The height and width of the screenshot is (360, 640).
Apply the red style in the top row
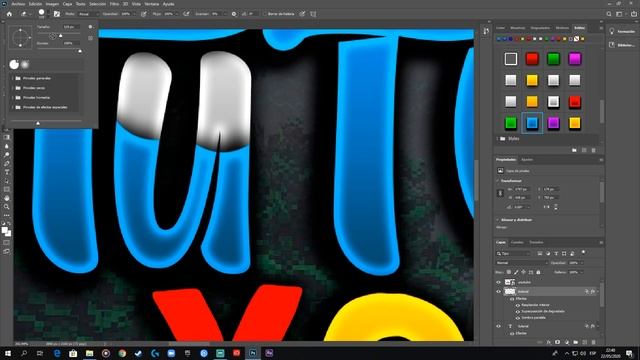(x=532, y=59)
